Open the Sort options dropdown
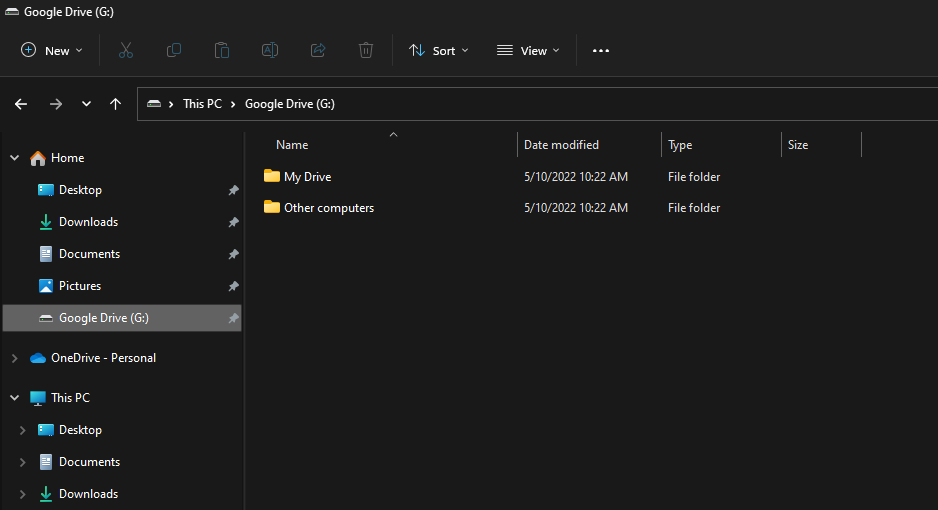Image resolution: width=938 pixels, height=510 pixels. click(438, 51)
